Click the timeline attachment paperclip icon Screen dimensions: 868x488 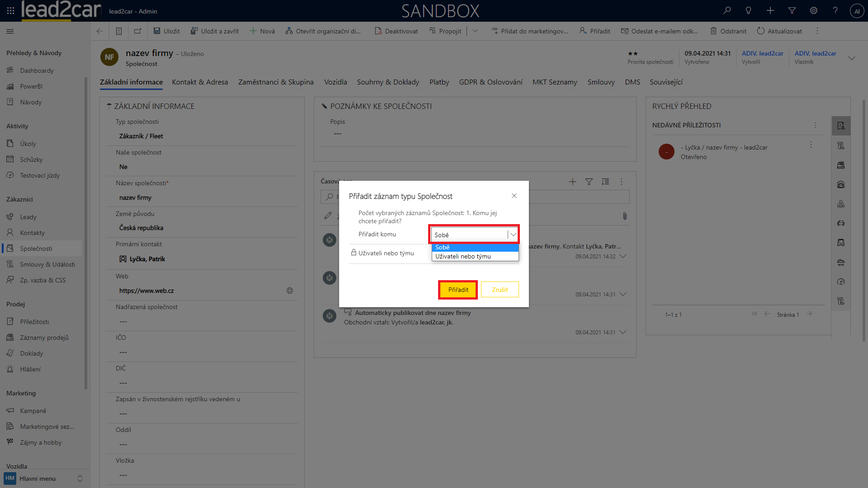(624, 216)
